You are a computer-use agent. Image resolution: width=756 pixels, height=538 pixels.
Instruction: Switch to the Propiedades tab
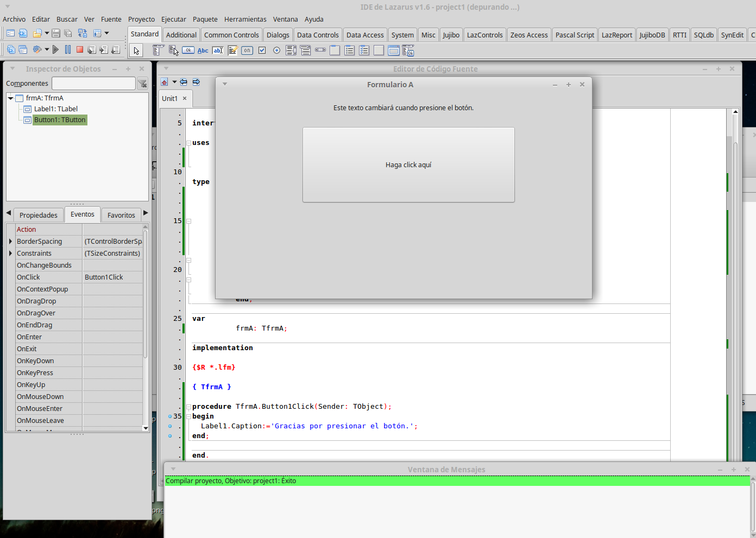tap(38, 215)
